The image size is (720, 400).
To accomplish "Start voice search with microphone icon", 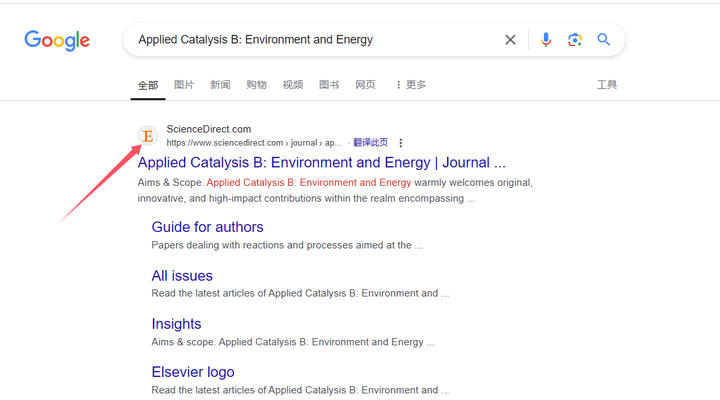I will coord(546,40).
